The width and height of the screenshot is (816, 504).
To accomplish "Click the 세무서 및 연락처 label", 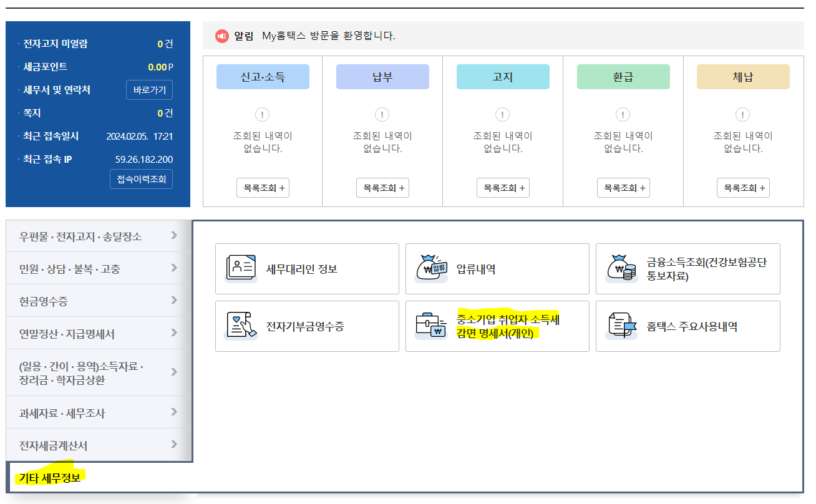I will tap(57, 90).
